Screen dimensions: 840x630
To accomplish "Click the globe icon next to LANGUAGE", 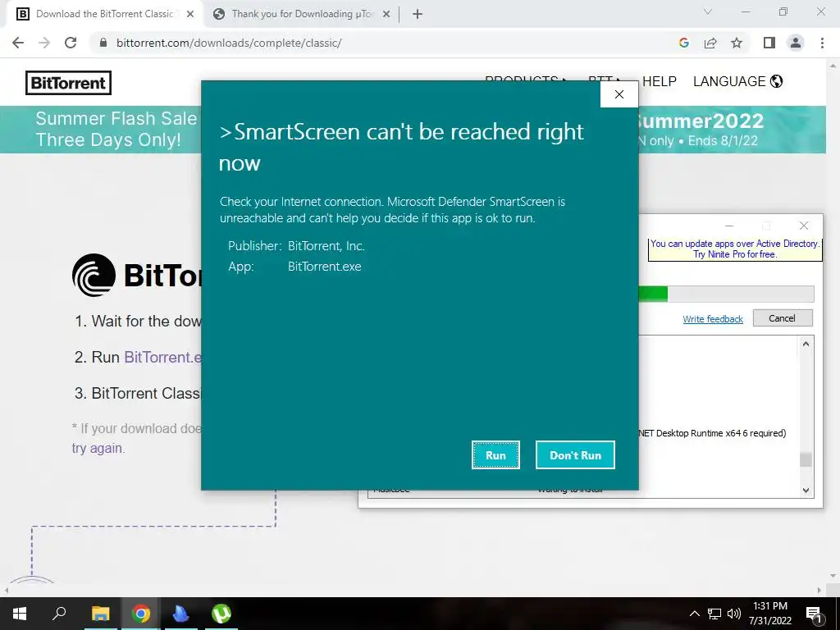I will [776, 81].
